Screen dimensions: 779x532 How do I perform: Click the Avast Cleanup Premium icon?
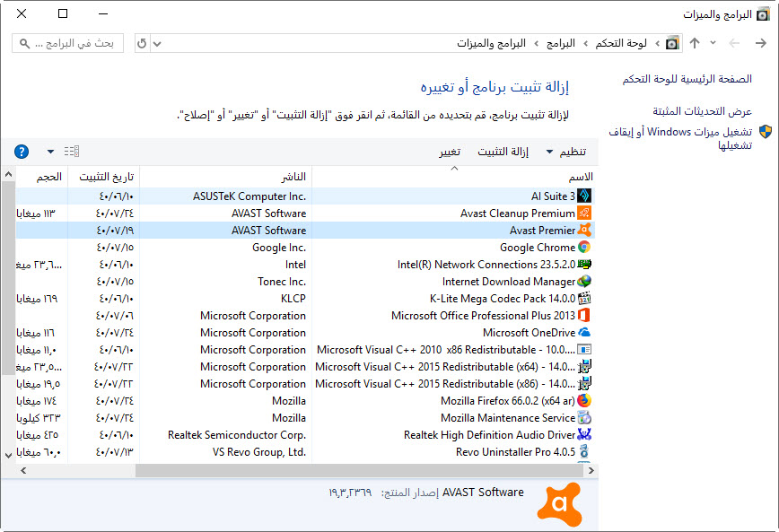coord(584,214)
